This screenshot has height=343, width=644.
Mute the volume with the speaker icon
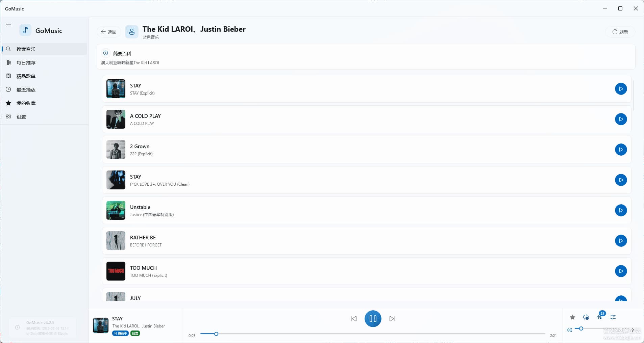(x=569, y=330)
